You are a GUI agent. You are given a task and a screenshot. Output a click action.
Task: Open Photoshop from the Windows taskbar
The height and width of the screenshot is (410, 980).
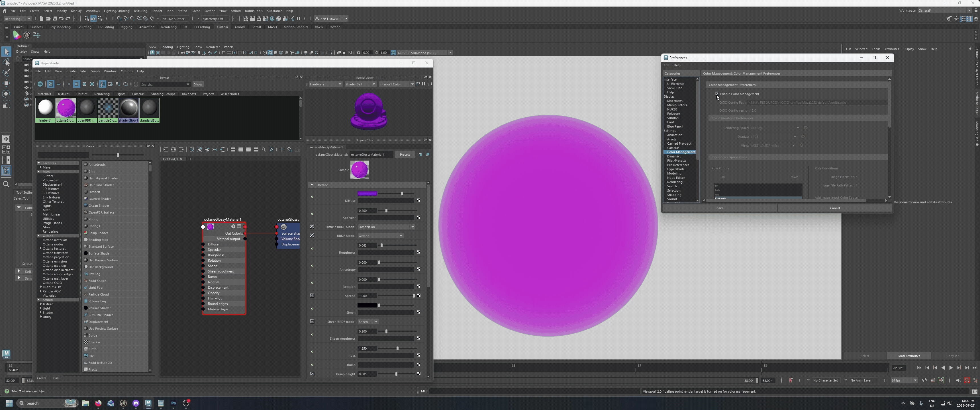(x=173, y=403)
